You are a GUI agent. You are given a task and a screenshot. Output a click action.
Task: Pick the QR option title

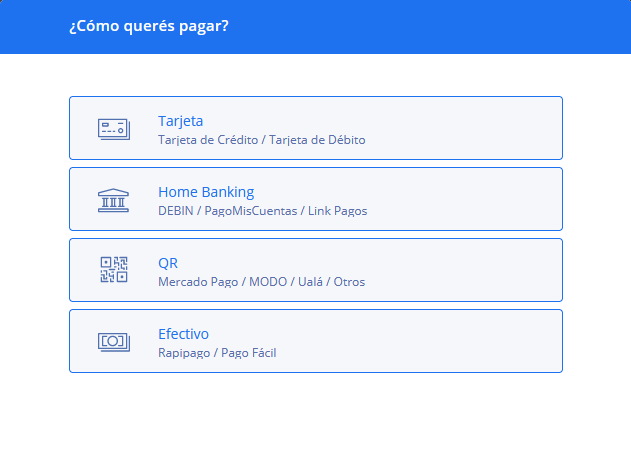168,263
